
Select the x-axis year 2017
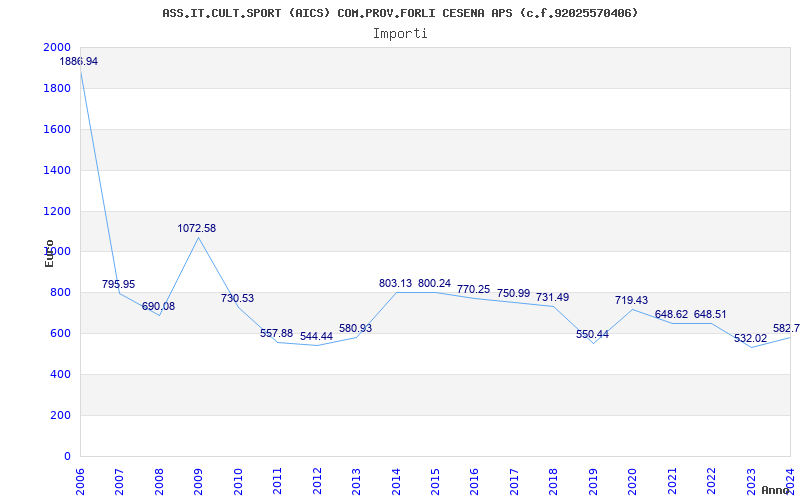pyautogui.click(x=514, y=480)
